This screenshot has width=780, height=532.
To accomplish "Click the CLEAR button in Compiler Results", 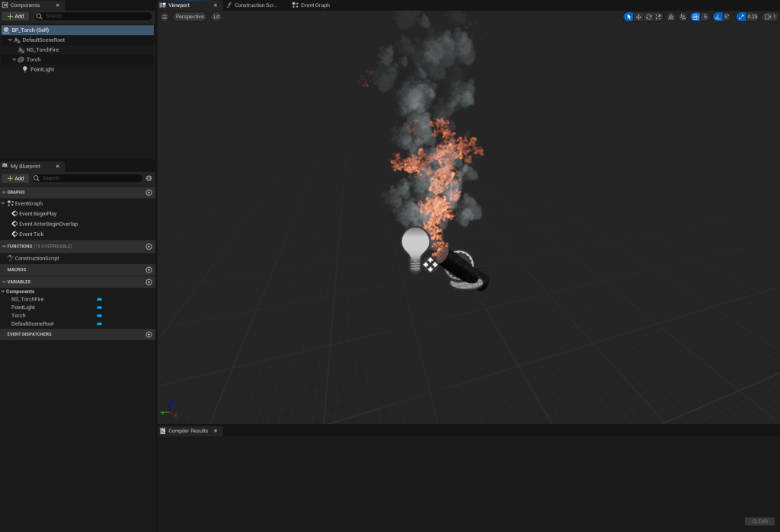I will pyautogui.click(x=759, y=521).
